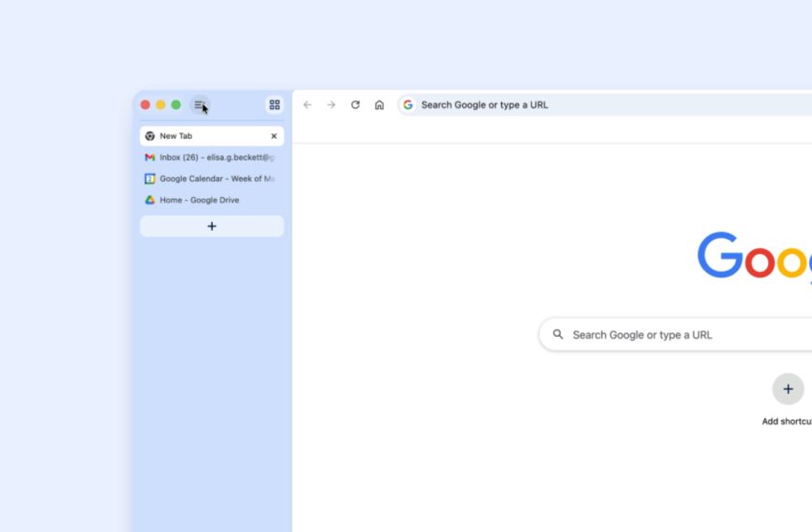Switch to the Google Calendar tab
The height and width of the screenshot is (532, 812).
[212, 178]
